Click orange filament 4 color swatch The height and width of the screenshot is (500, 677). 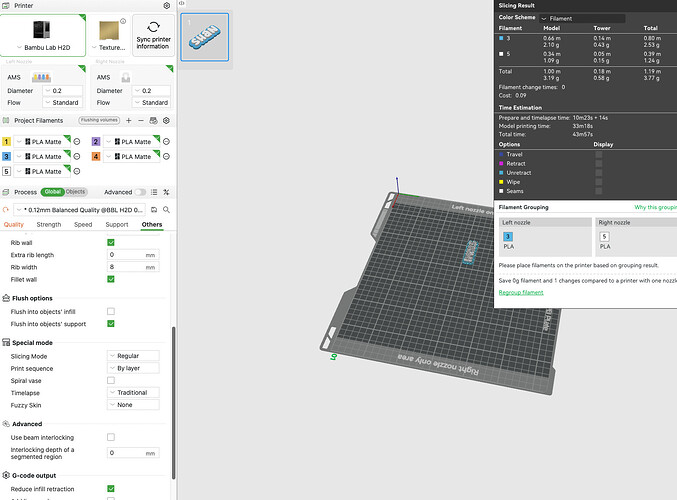96,156
